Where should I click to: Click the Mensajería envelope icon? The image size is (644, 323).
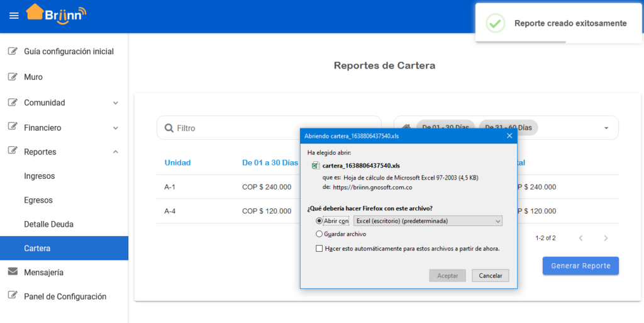tap(13, 271)
